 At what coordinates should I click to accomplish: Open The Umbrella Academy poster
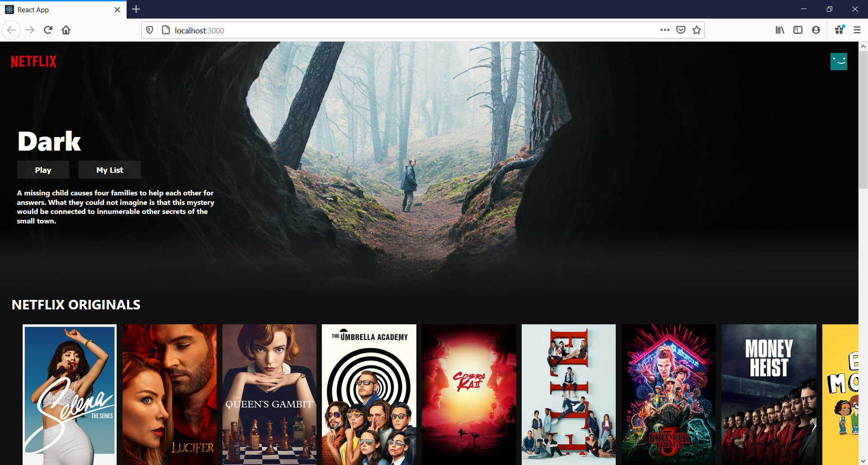369,394
